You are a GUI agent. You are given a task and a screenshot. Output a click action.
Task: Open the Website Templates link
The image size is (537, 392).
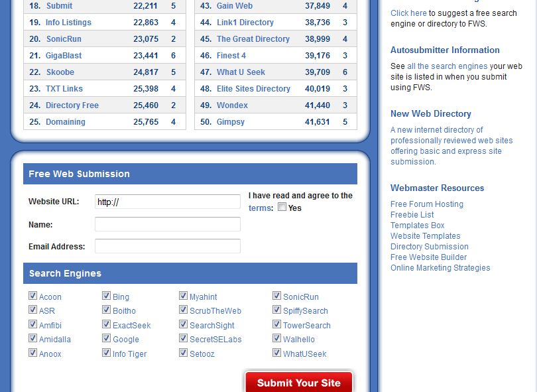[x=426, y=236]
